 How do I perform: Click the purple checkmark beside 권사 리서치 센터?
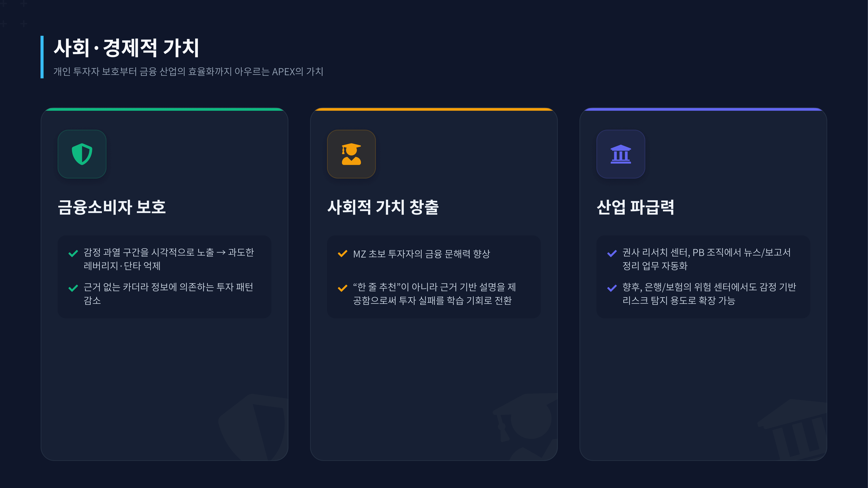click(612, 253)
